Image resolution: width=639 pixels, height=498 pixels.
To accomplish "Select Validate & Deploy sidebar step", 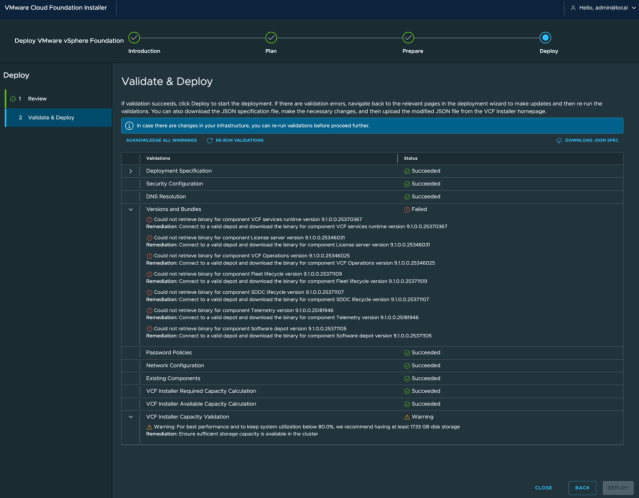I will tap(58, 117).
